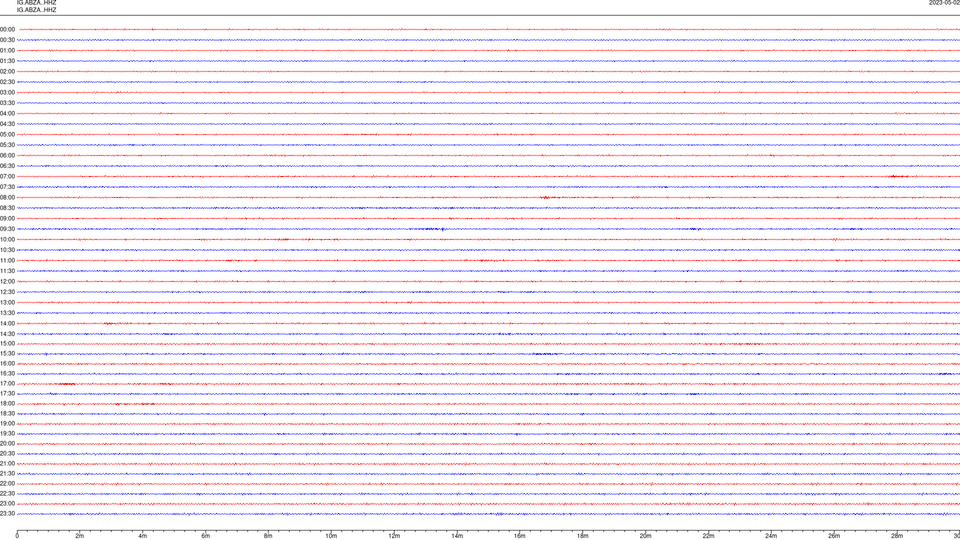
Task: Select the 8m axis tick label
Action: [x=268, y=536]
